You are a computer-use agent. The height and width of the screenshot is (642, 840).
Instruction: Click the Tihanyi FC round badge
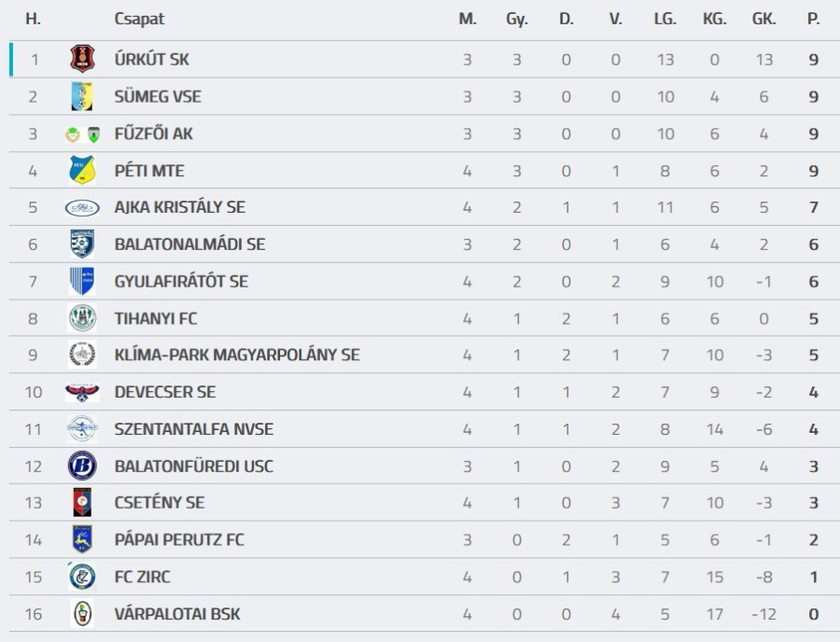coord(82,318)
